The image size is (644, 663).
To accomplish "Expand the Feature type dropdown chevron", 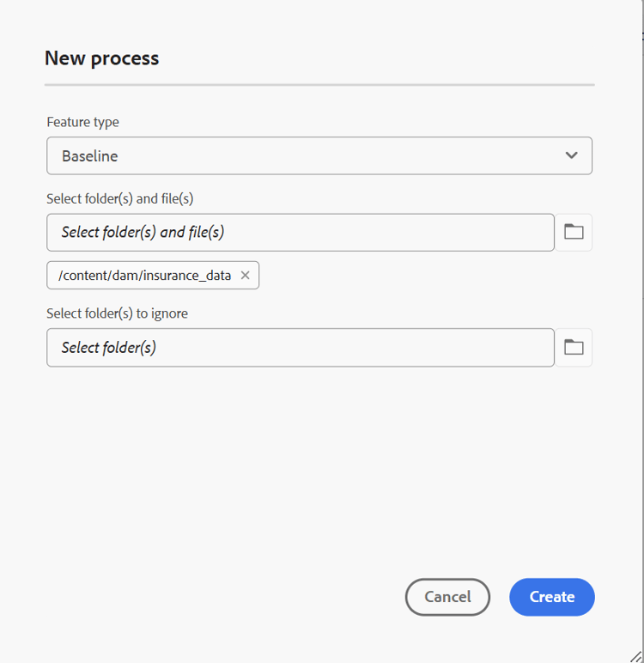I will [571, 155].
